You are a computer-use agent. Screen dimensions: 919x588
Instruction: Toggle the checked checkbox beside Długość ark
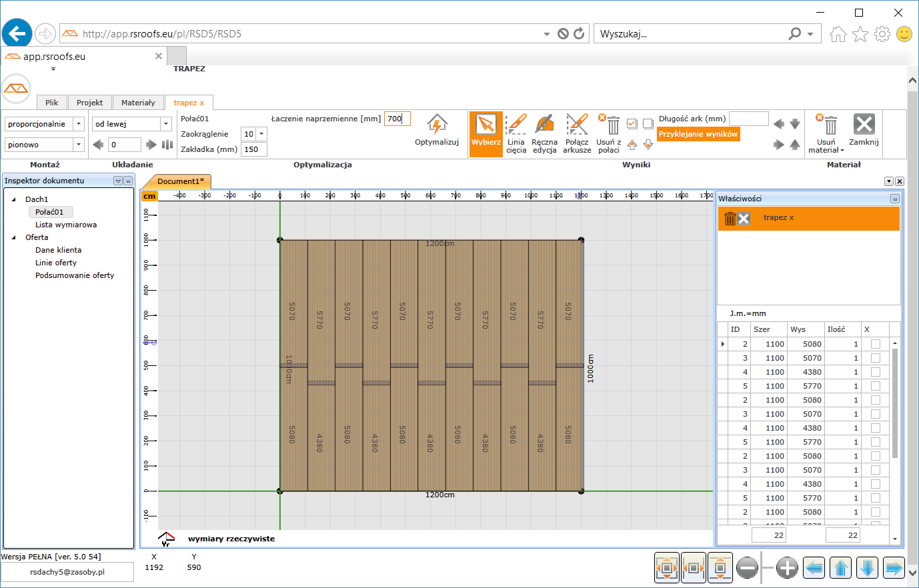[x=632, y=124]
